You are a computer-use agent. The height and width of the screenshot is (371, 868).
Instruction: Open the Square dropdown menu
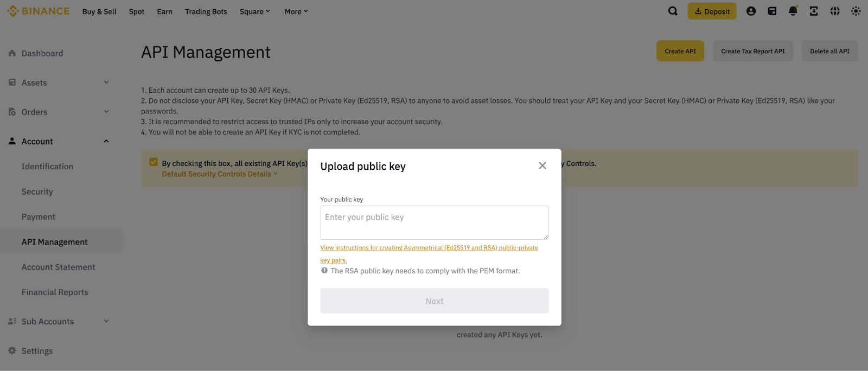pos(254,11)
